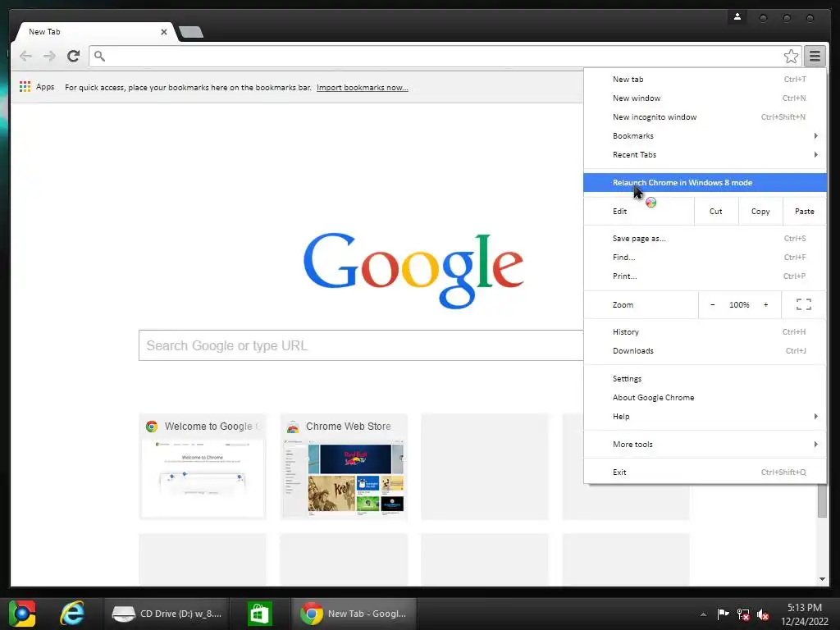Click the back navigation arrow
Image resolution: width=840 pixels, height=630 pixels.
[25, 56]
